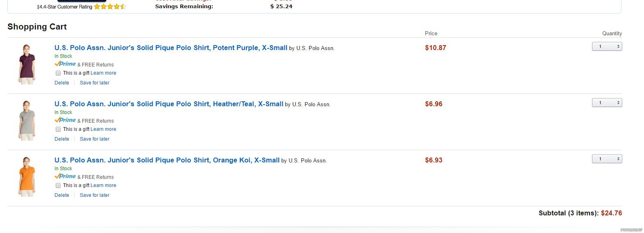644x233 pixels.
Task: Click the Prime logo under Potent Purple shirt
Action: click(x=65, y=64)
